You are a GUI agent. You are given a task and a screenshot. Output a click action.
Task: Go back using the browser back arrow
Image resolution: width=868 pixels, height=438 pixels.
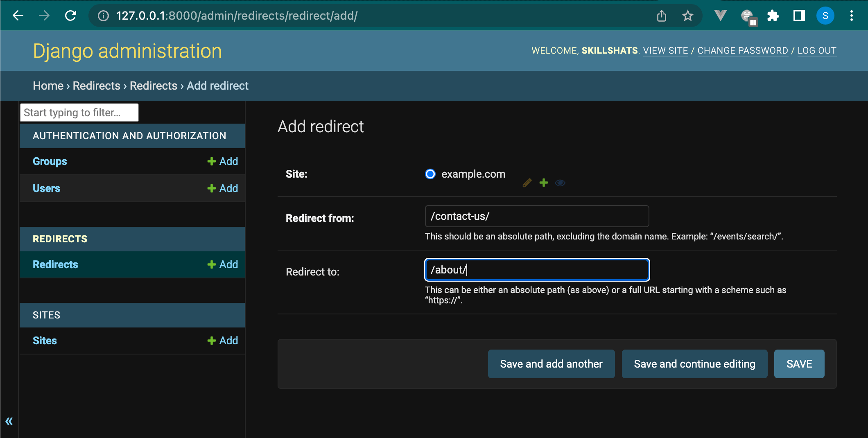18,16
